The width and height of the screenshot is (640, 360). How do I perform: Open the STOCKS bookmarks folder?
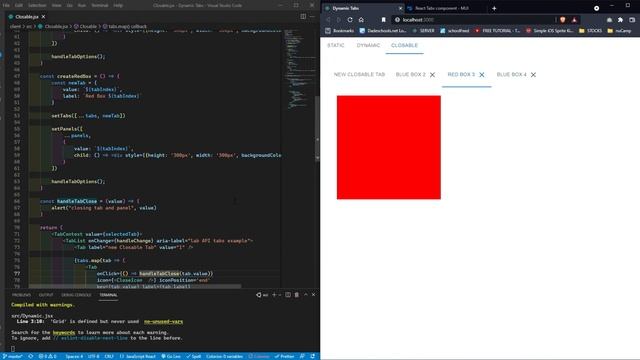pos(590,31)
